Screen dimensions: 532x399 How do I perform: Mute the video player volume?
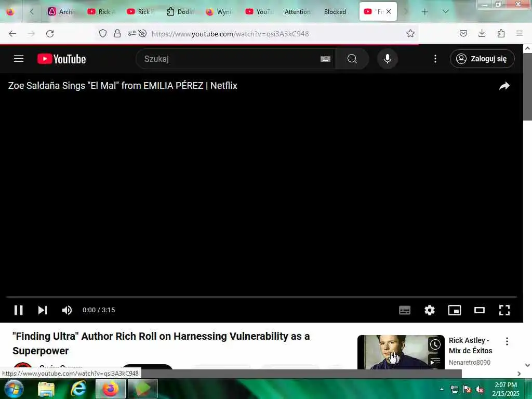pos(67,310)
